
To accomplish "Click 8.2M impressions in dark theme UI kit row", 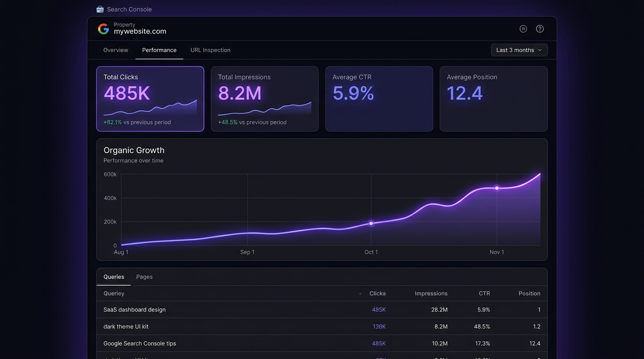I will pyautogui.click(x=441, y=326).
